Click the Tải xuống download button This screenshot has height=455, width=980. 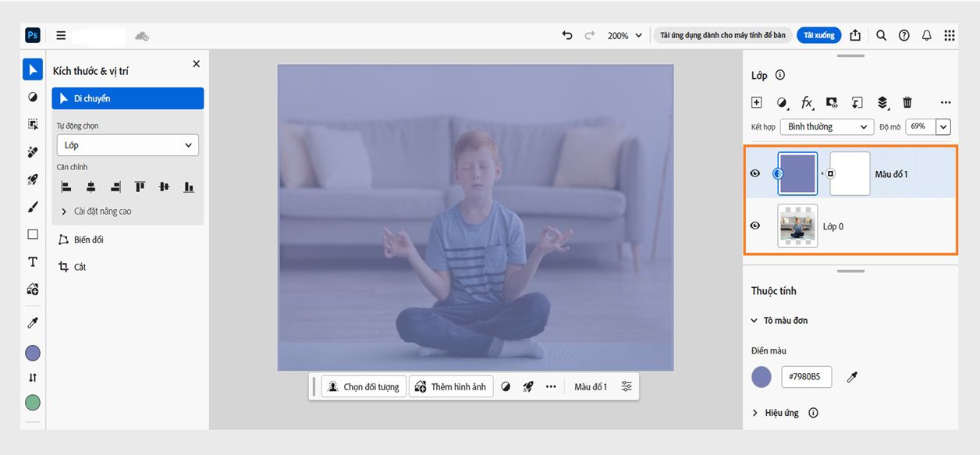tap(818, 35)
